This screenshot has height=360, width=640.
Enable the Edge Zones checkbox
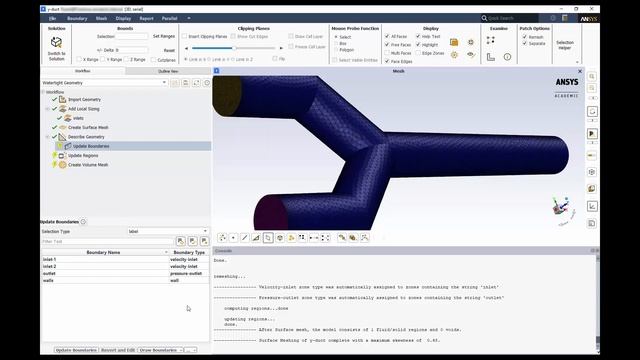pos(418,53)
